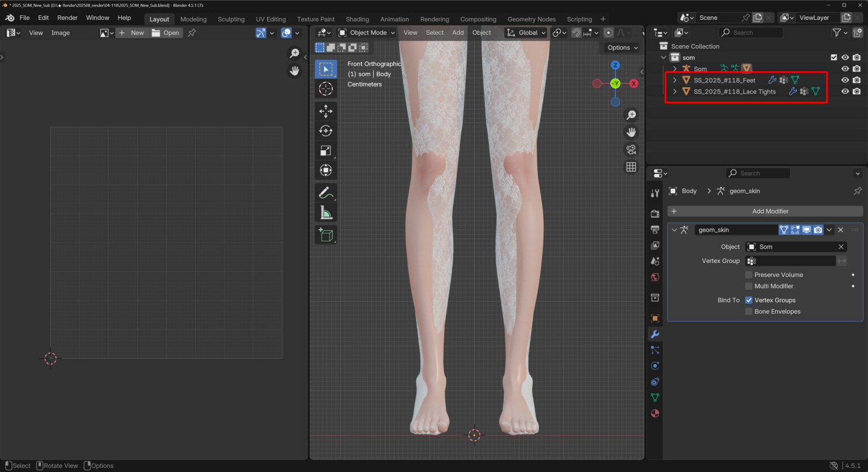Open the Material properties tab
Screen dimensions: 868x472
point(655,413)
